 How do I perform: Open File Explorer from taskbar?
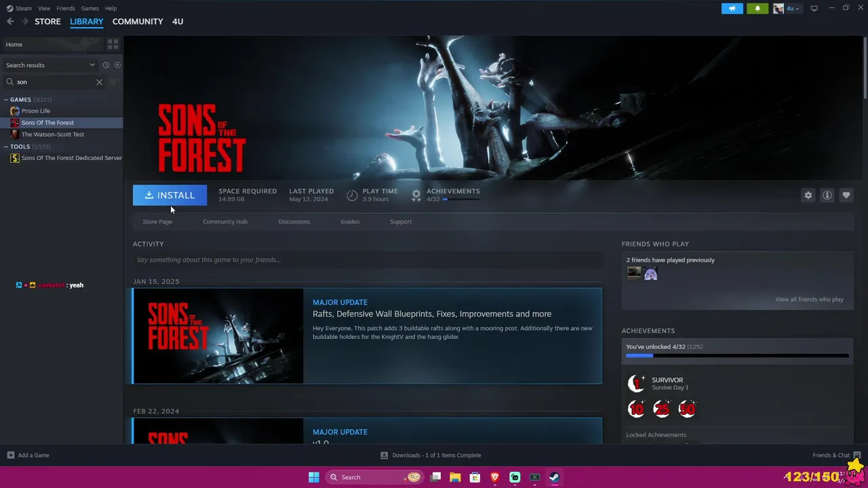tap(456, 477)
